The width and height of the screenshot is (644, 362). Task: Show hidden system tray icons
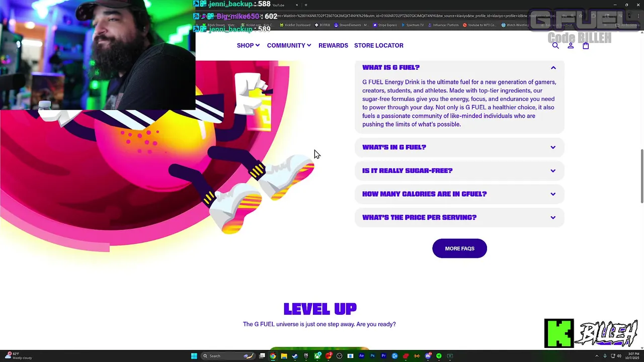597,356
